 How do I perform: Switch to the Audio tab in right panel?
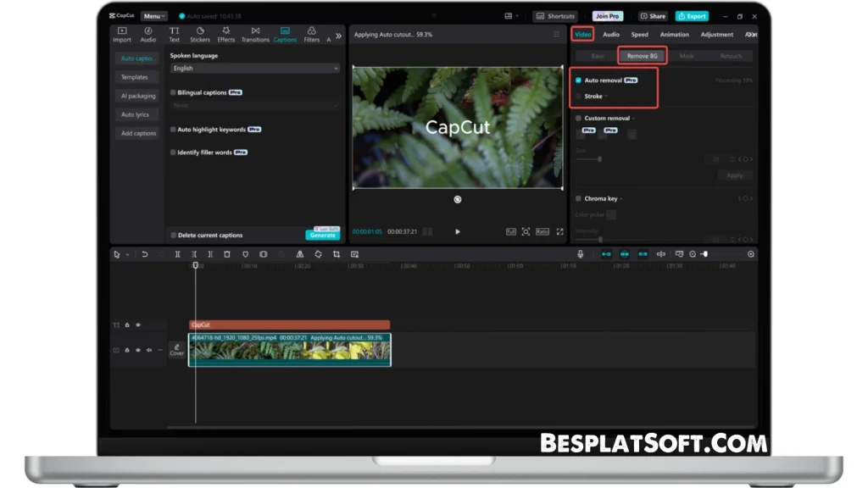coord(610,34)
